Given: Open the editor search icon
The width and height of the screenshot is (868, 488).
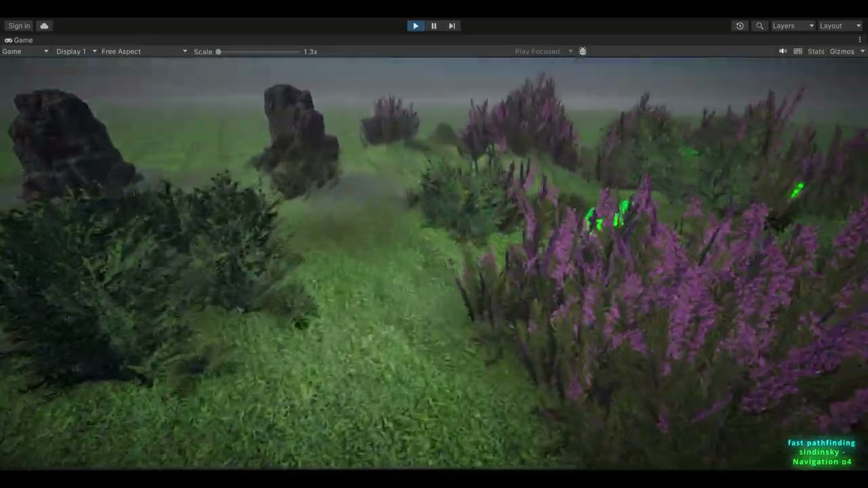Looking at the screenshot, I should coord(759,25).
